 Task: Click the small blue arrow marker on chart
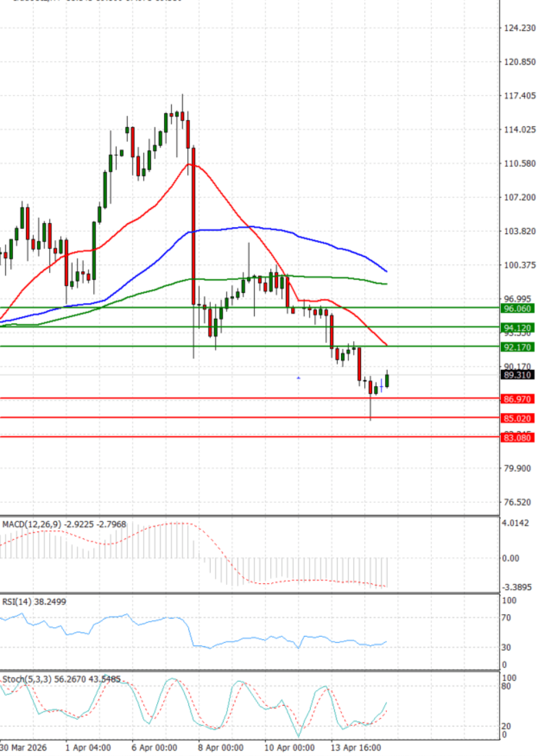tap(299, 378)
